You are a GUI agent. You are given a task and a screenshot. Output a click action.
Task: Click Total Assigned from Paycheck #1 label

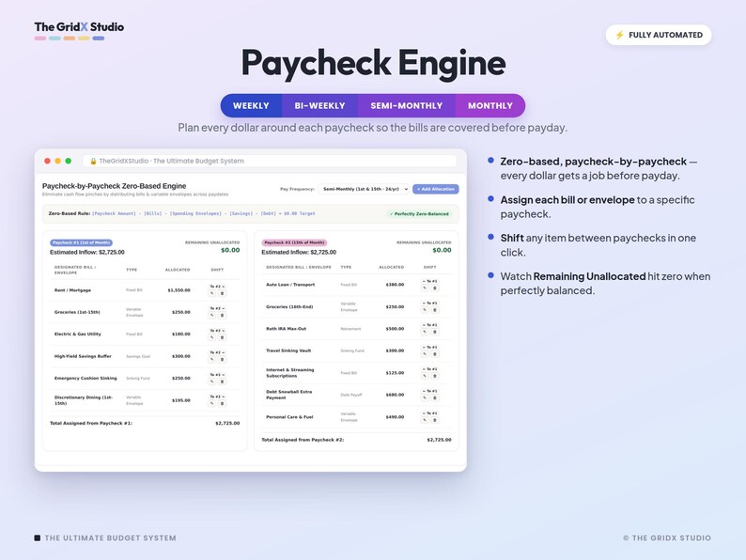[91, 423]
